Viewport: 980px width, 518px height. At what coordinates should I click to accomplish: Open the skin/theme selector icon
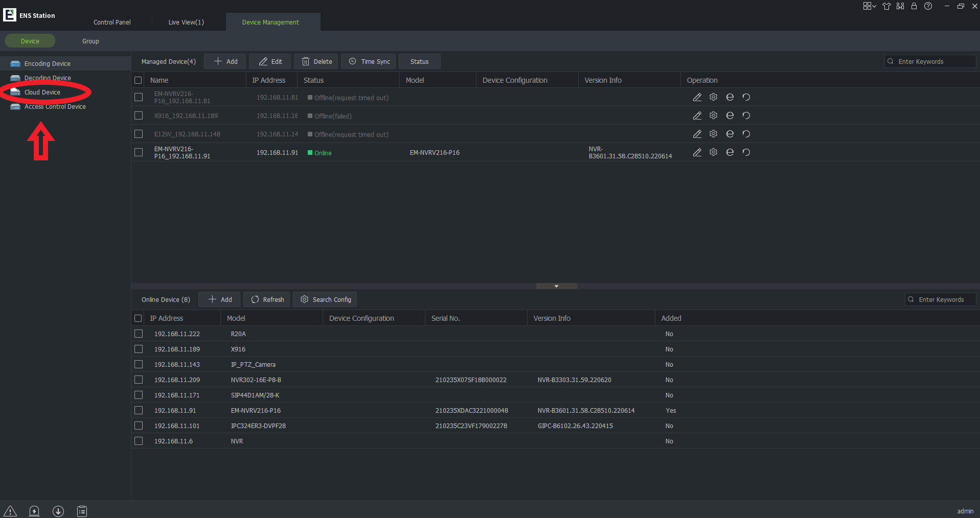coord(886,6)
